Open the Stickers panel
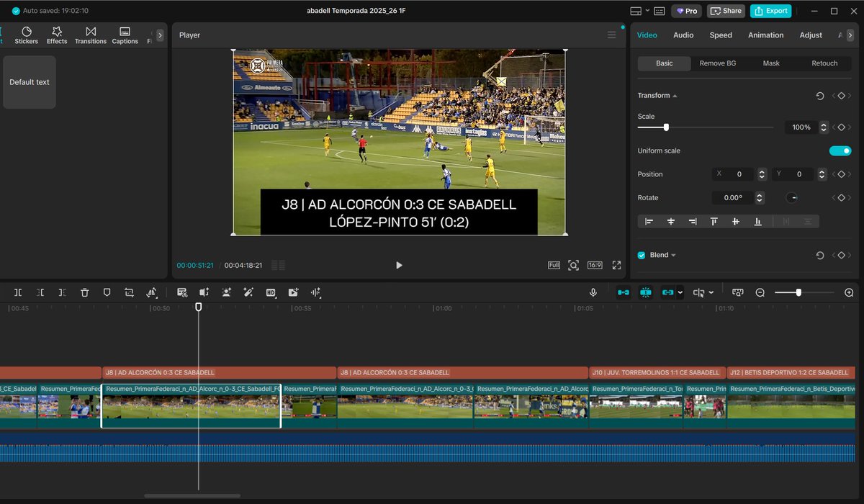The image size is (864, 504). click(x=27, y=35)
